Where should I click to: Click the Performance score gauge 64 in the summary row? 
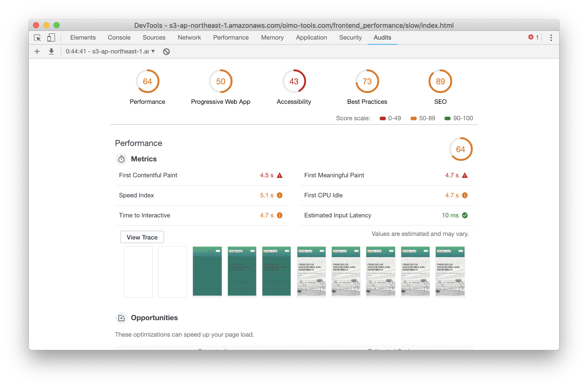pyautogui.click(x=148, y=81)
